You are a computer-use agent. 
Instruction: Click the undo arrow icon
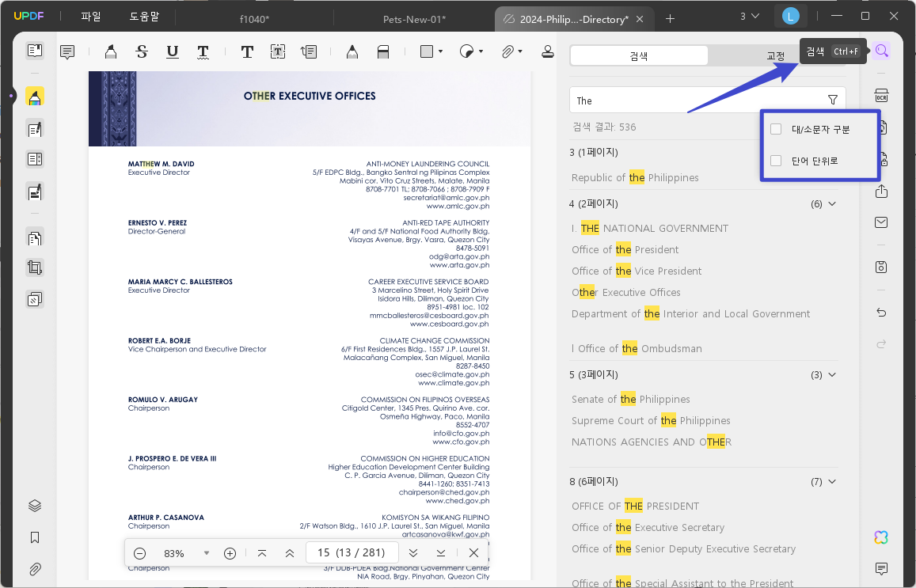(881, 313)
